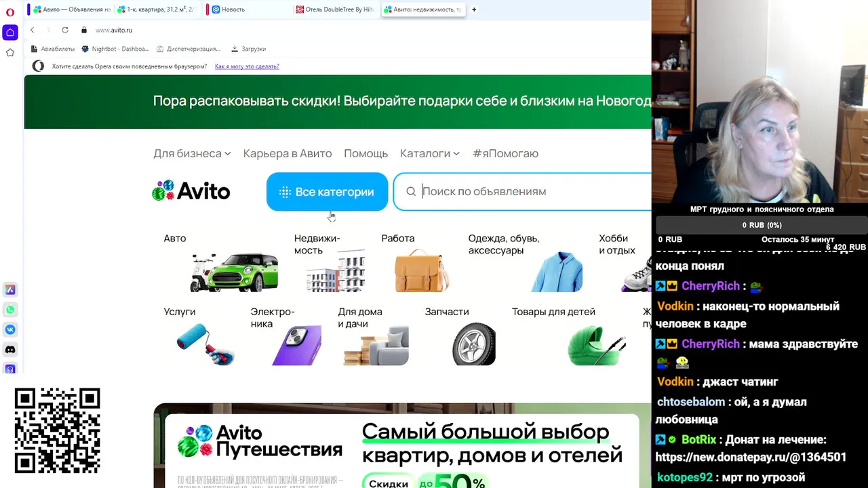The height and width of the screenshot is (488, 868).
Task: Open the Avito Путешествия banner
Action: 401,446
